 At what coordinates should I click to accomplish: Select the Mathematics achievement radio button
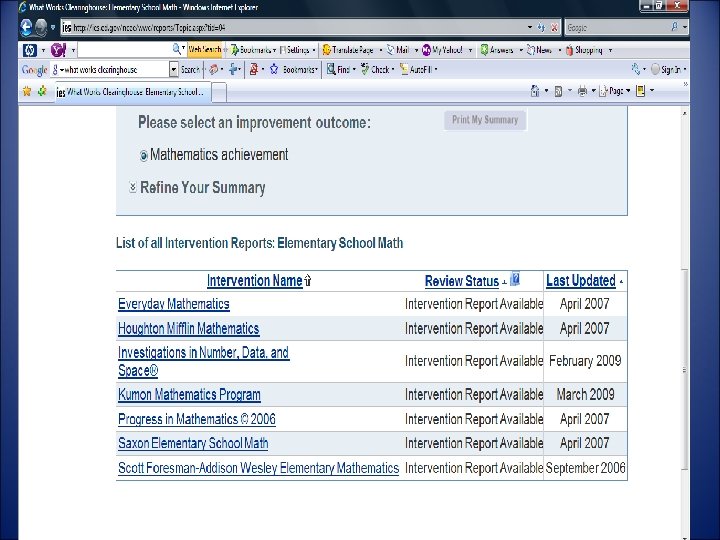[144, 156]
